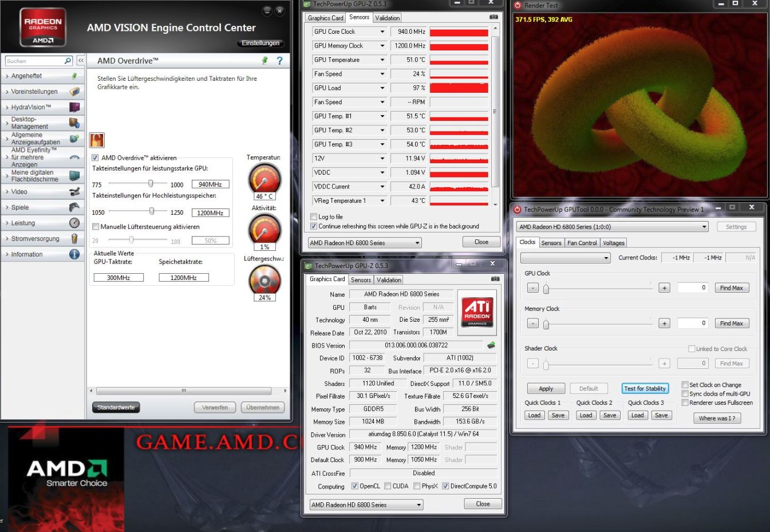Image resolution: width=770 pixels, height=532 pixels.
Task: Click Test for Stability button
Action: point(645,388)
